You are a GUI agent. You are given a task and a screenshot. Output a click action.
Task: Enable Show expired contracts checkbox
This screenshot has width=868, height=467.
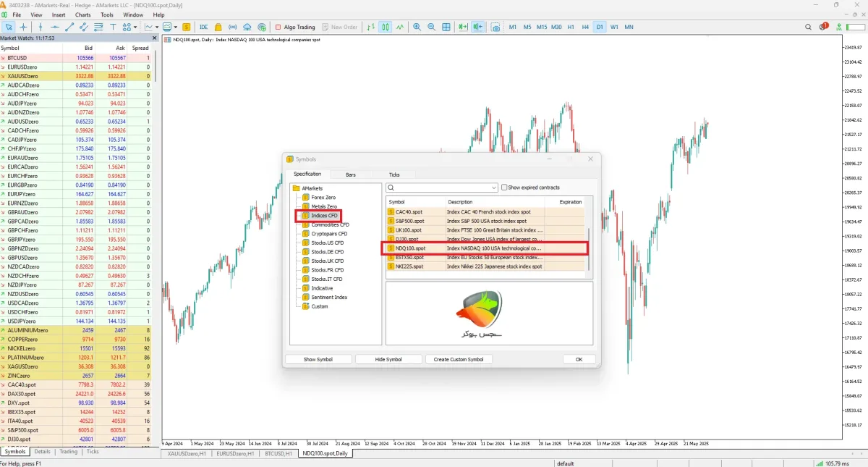coord(504,188)
